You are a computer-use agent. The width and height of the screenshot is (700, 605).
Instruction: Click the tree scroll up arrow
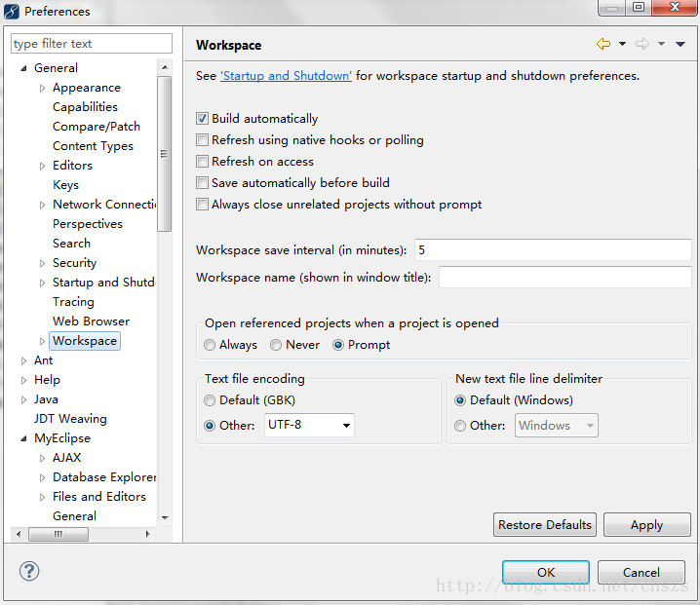click(165, 67)
